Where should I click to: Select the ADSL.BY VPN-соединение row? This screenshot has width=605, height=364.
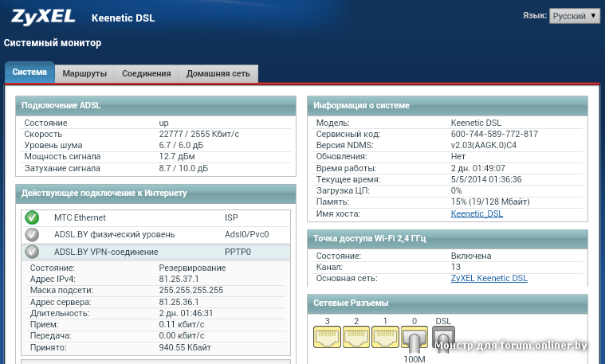point(156,252)
